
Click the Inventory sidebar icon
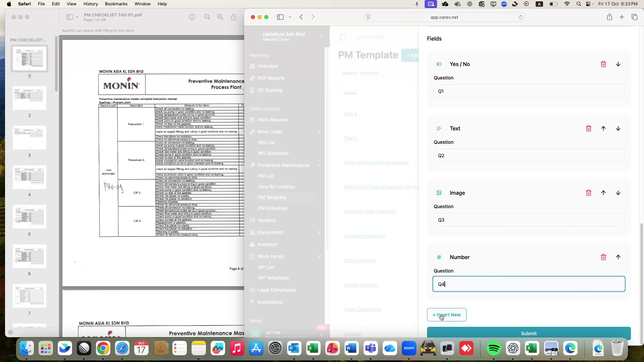252,244
